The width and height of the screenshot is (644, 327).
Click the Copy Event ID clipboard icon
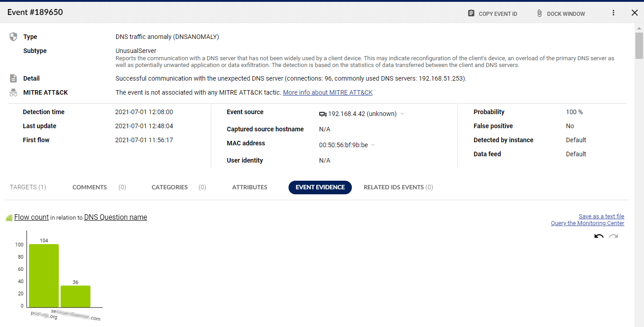[x=471, y=14]
